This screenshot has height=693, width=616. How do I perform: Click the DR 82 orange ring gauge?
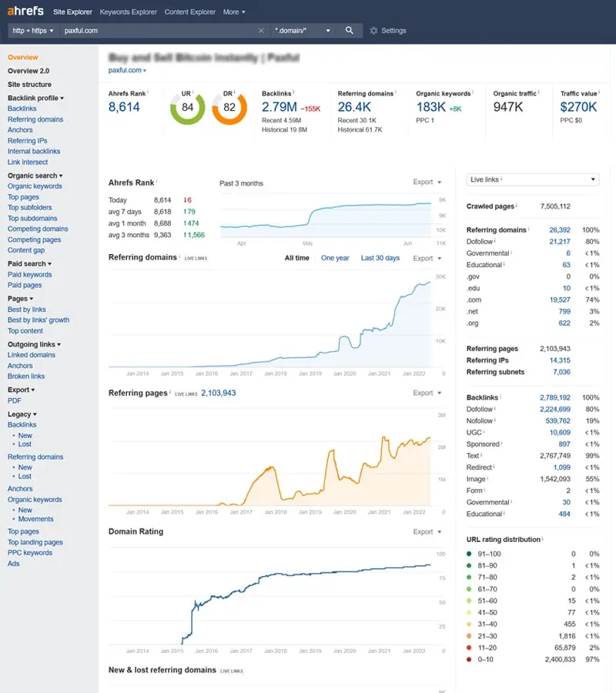tap(229, 107)
